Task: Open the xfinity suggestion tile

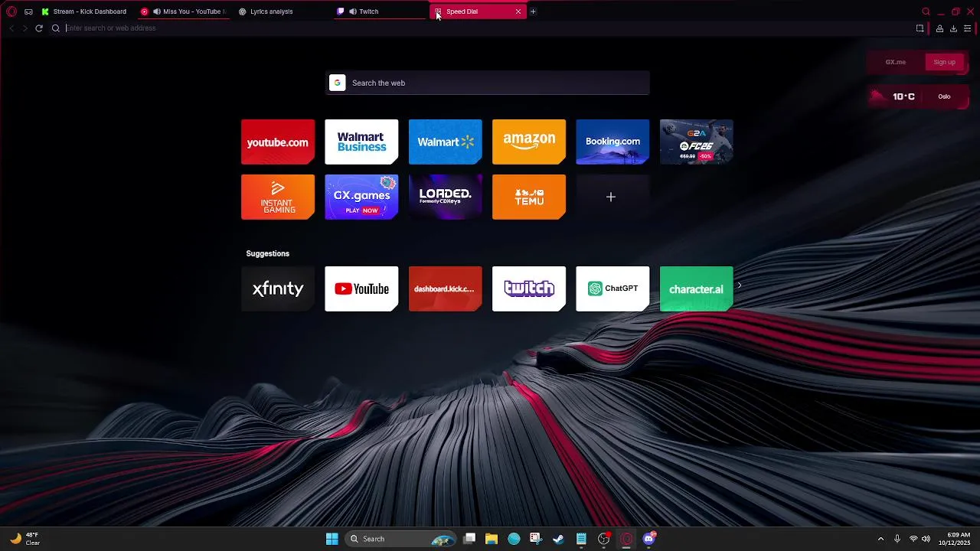Action: click(278, 289)
